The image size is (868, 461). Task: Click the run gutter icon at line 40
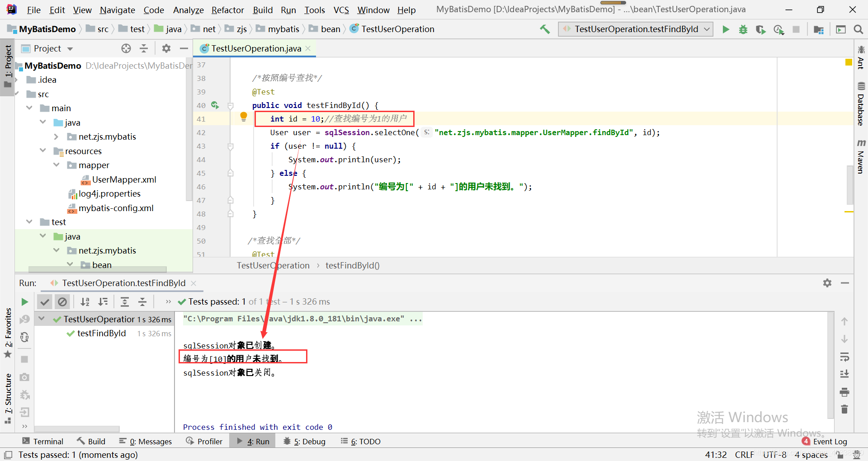point(215,105)
